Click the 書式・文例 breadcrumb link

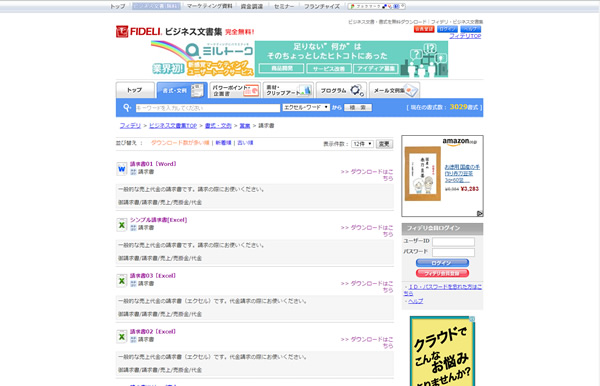(218, 125)
